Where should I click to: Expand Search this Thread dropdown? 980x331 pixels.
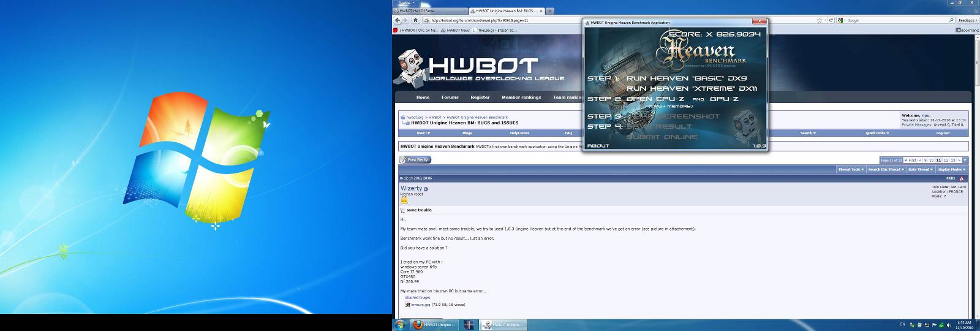click(886, 169)
